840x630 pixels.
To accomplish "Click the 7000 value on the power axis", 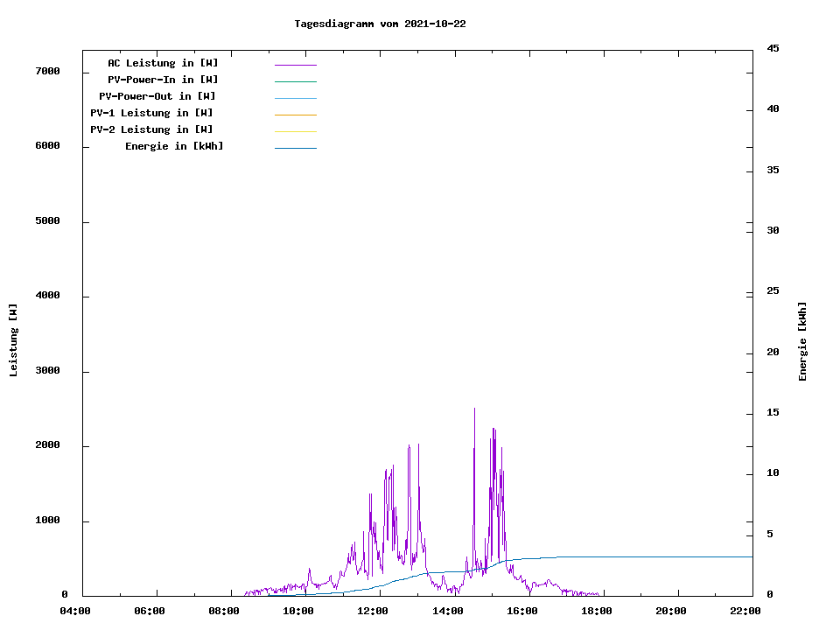I will (46, 71).
